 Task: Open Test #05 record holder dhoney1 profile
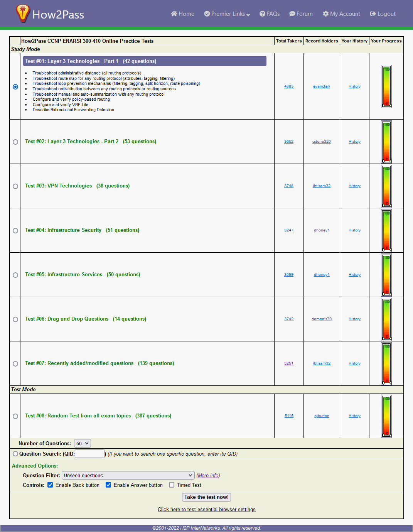tap(322, 275)
